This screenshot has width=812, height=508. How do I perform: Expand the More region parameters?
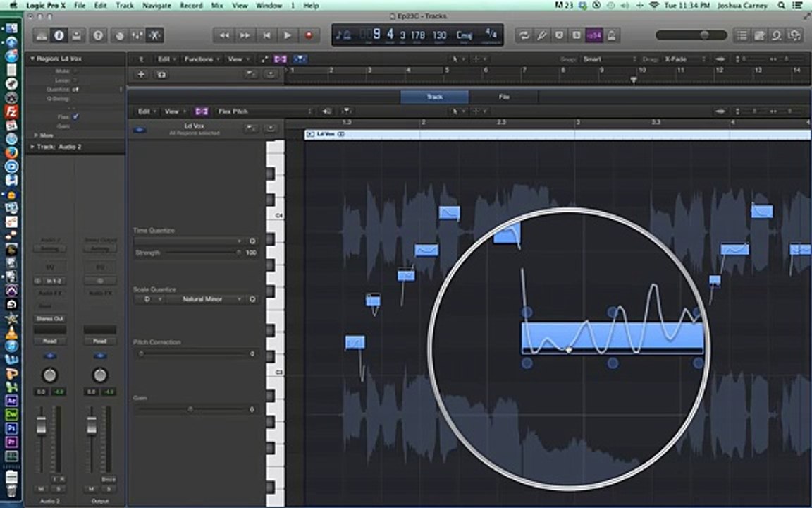(x=36, y=135)
